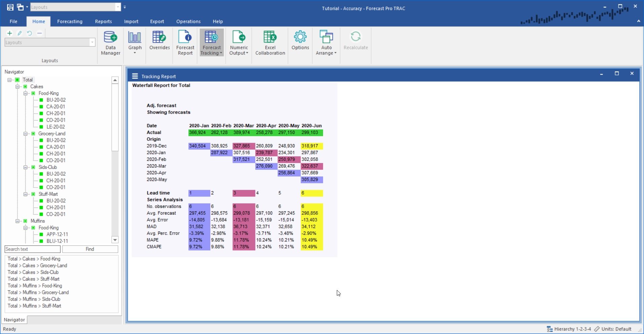This screenshot has height=334, width=644.
Task: Click the edit layout pencil icon
Action: (x=20, y=33)
